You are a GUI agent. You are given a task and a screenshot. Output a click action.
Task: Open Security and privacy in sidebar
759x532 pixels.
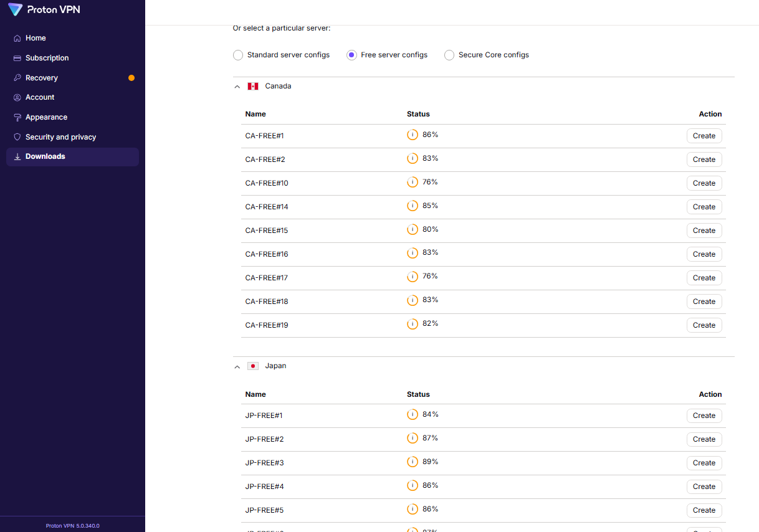click(x=72, y=137)
